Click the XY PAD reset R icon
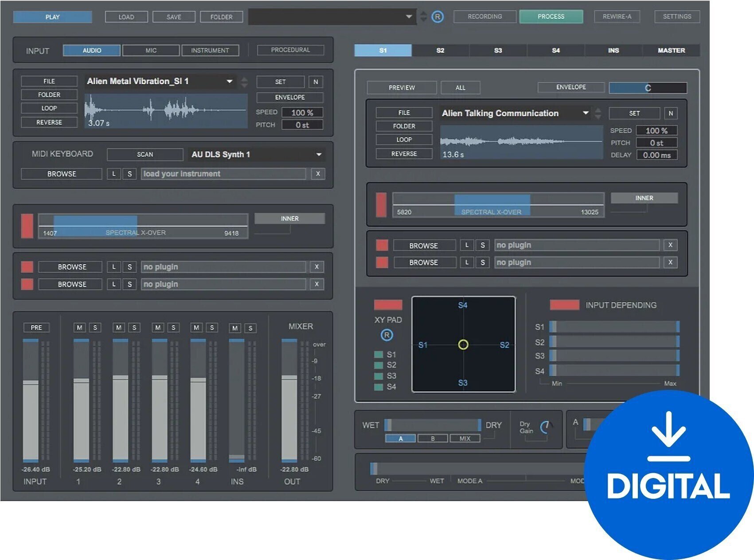 387,335
